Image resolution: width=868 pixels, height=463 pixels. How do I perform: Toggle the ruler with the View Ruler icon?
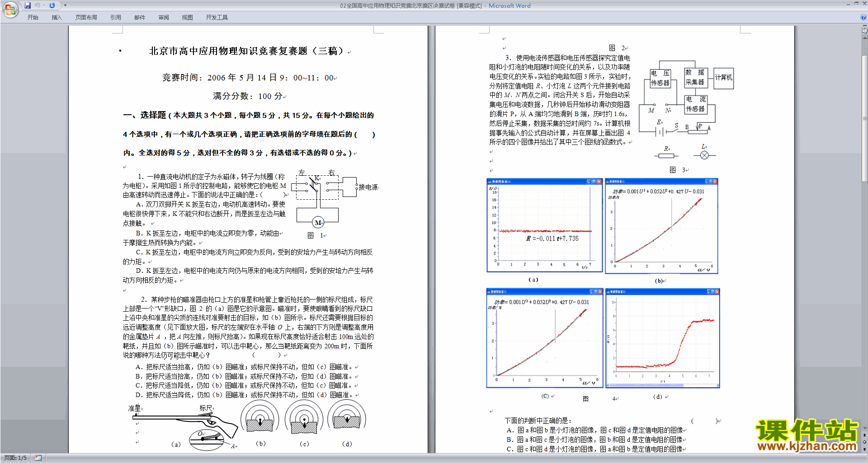[865, 31]
